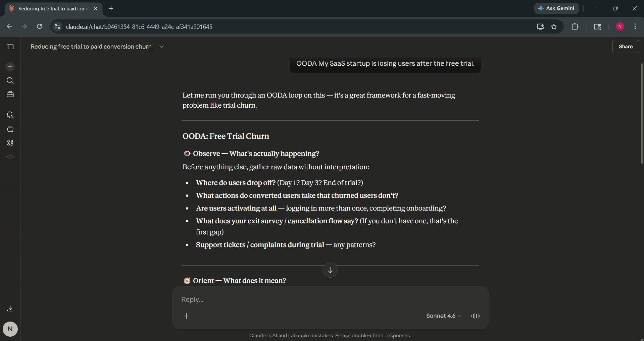The height and width of the screenshot is (341, 644).
Task: Open the code icon in sidebar
Action: 10,157
